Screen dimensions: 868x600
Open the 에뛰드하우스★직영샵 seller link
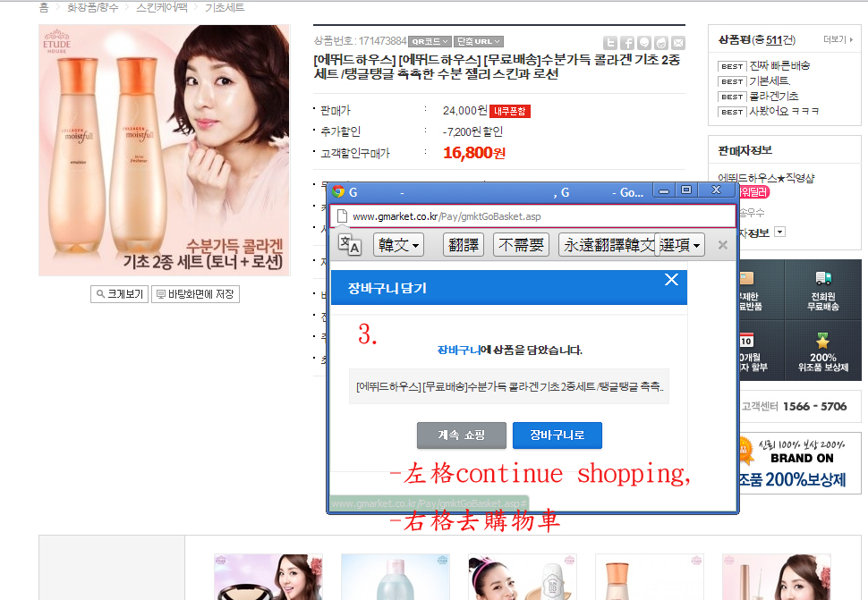coord(766,178)
